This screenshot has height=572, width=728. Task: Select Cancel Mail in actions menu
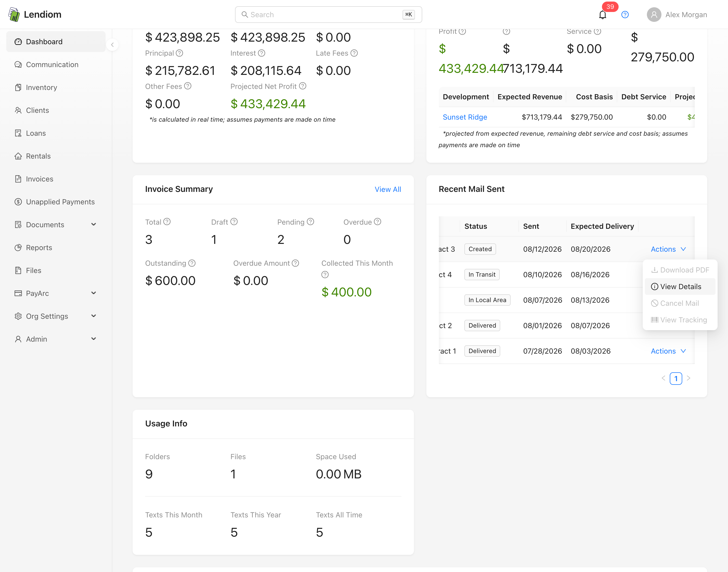[x=680, y=303]
